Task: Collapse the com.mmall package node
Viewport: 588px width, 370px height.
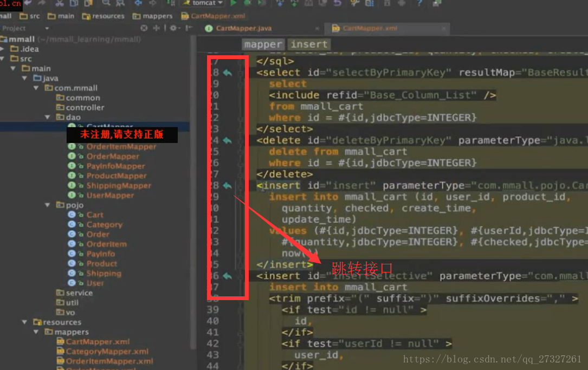Action: click(x=36, y=88)
